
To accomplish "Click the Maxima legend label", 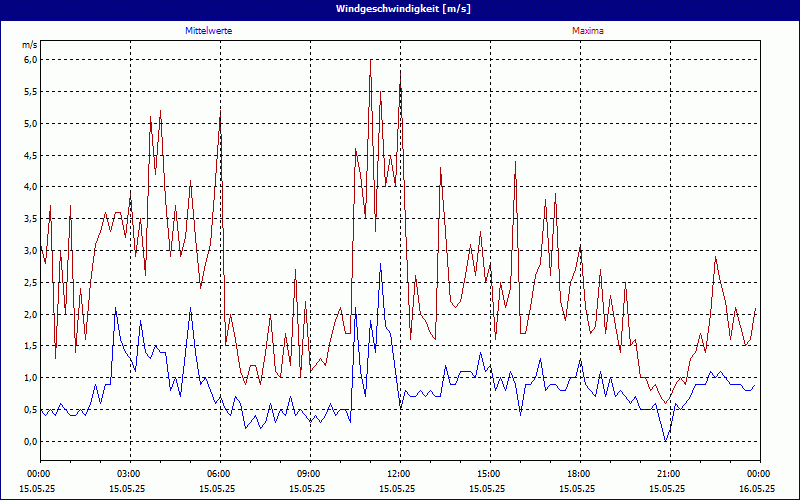I will point(587,31).
